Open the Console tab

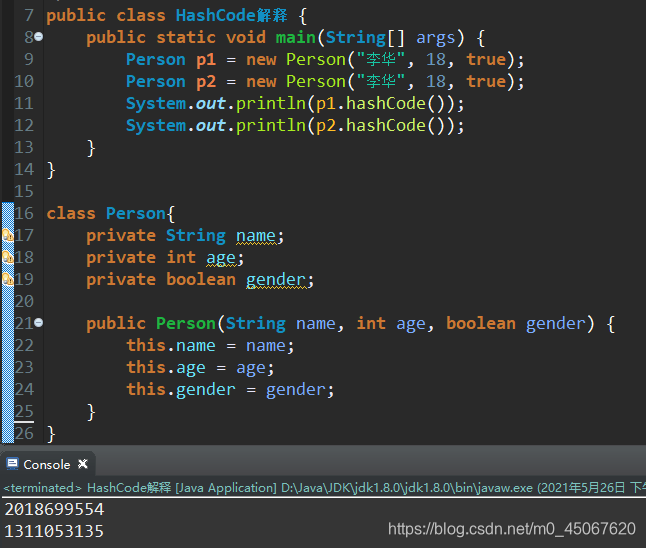pyautogui.click(x=47, y=465)
